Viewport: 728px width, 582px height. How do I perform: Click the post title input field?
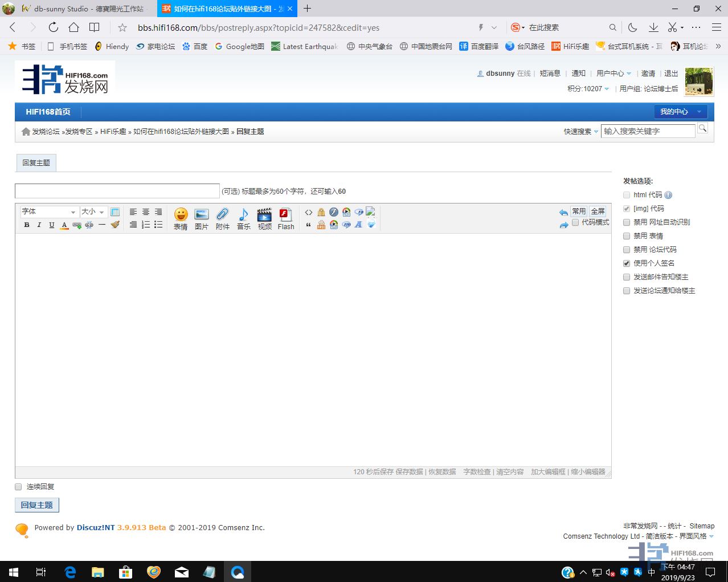117,191
